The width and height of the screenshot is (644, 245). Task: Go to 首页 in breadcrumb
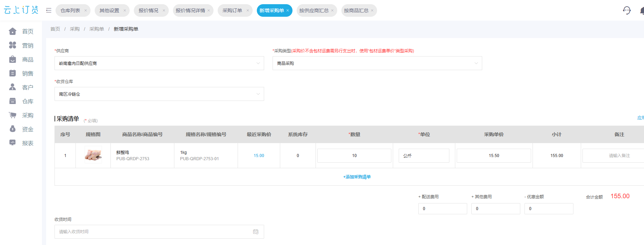coord(55,29)
